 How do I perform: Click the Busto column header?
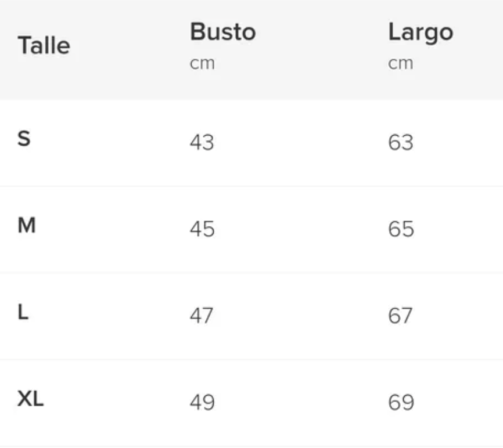click(223, 32)
